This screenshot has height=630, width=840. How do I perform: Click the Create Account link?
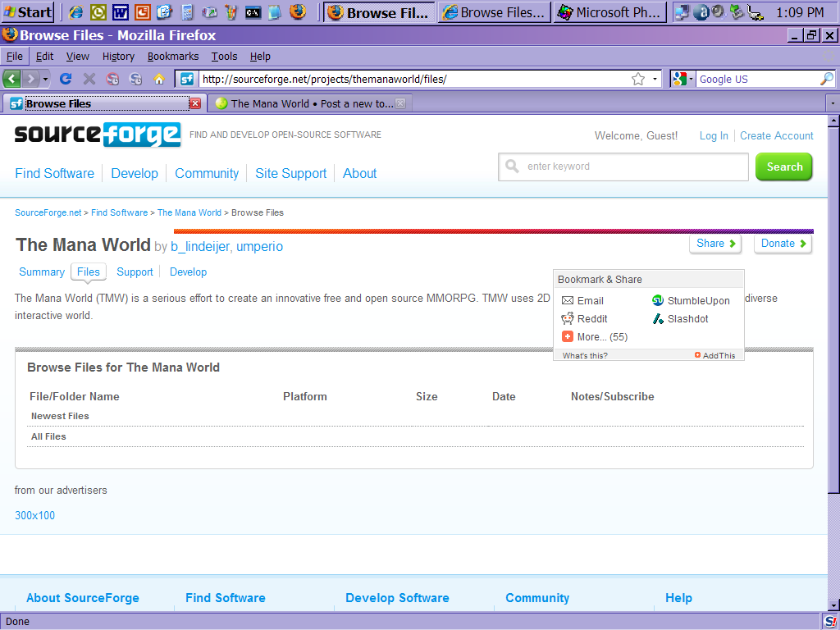[776, 135]
